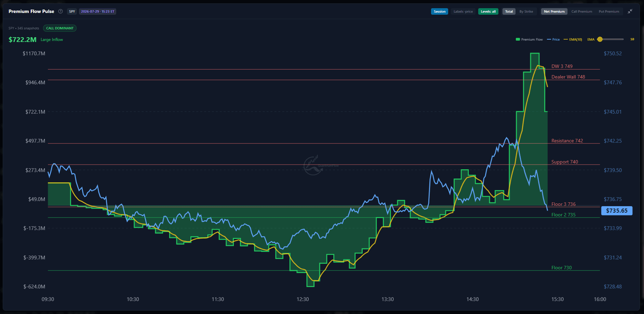Toggle Premium Flow legend series
This screenshot has height=314, width=644.
pos(529,40)
